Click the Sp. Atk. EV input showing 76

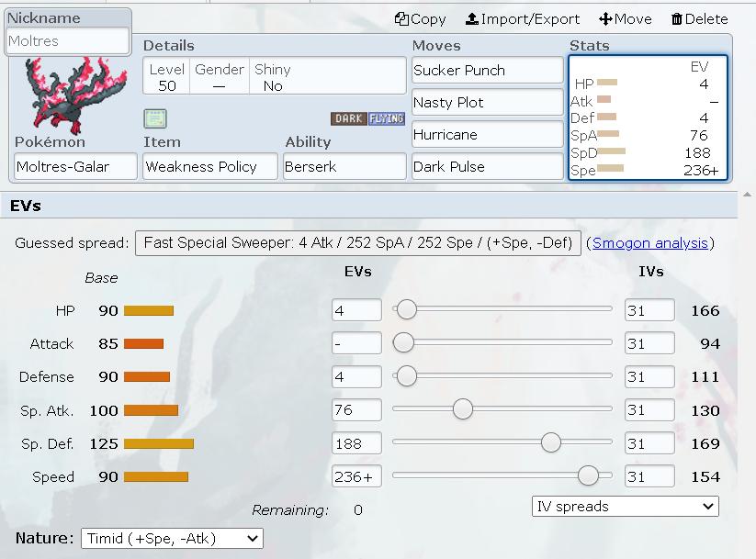point(356,410)
